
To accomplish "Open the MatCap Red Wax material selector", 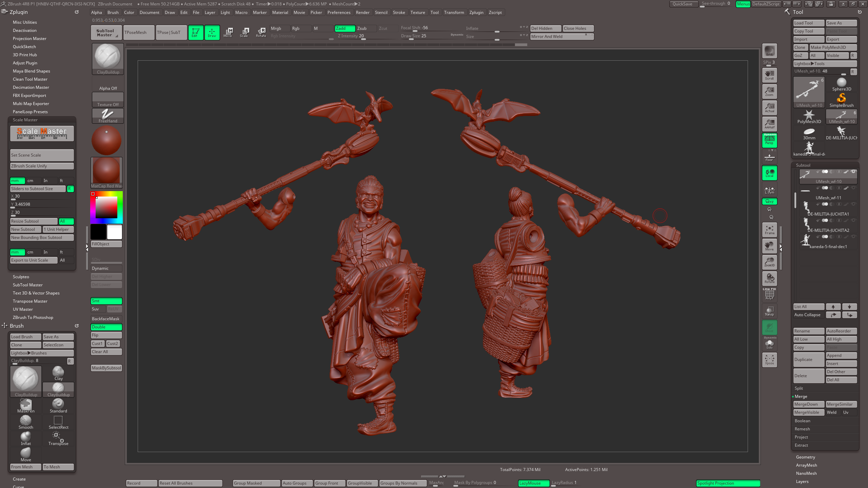I will click(x=106, y=173).
